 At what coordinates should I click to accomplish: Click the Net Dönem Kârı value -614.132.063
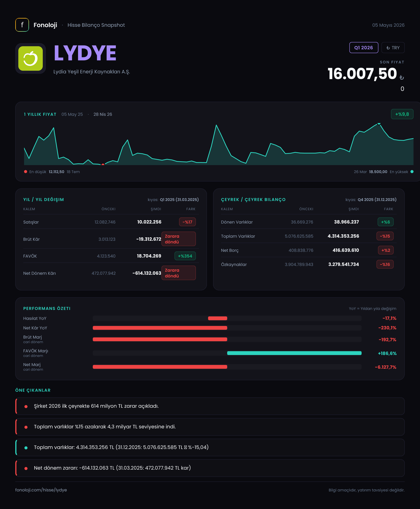tap(147, 273)
